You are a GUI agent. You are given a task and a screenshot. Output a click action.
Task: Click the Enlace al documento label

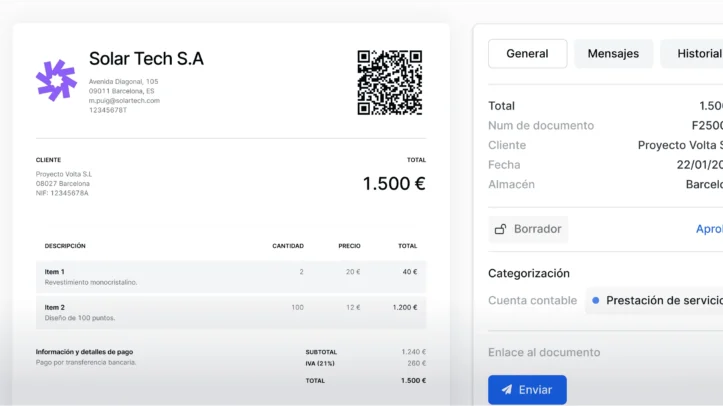(544, 352)
